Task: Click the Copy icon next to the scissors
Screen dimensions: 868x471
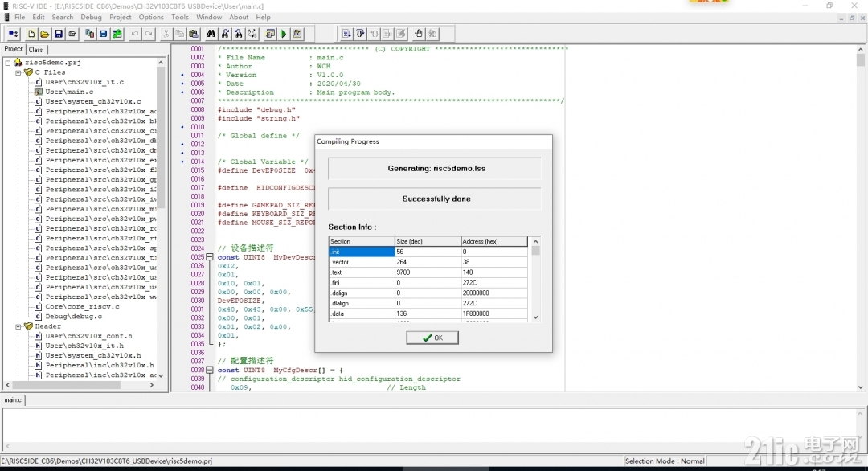Action: click(x=180, y=34)
